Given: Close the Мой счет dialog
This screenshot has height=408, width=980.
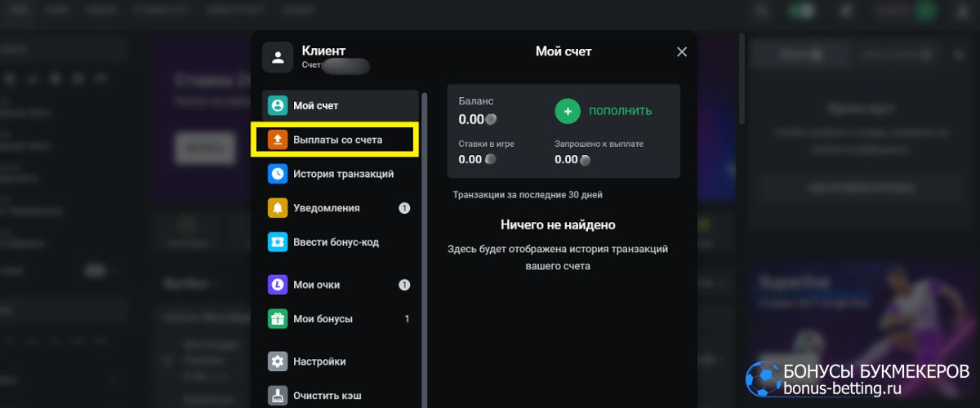Looking at the screenshot, I should [x=682, y=52].
